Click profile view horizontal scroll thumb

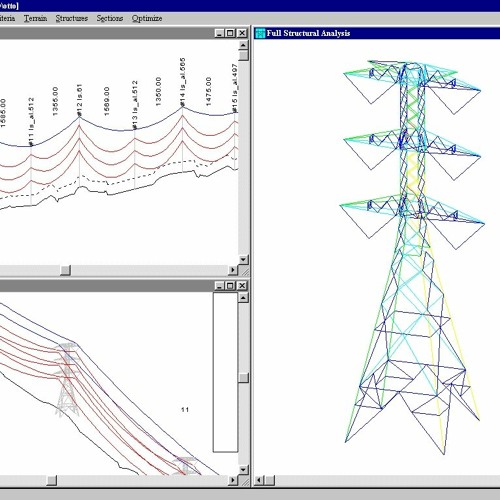pos(65,270)
